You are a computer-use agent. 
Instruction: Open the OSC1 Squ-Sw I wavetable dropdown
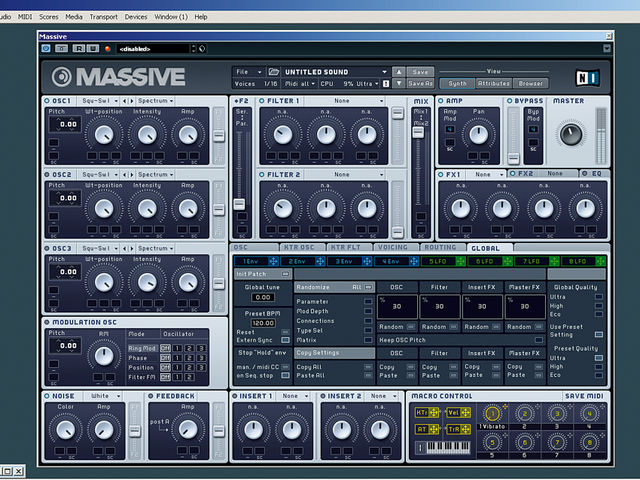(100, 100)
